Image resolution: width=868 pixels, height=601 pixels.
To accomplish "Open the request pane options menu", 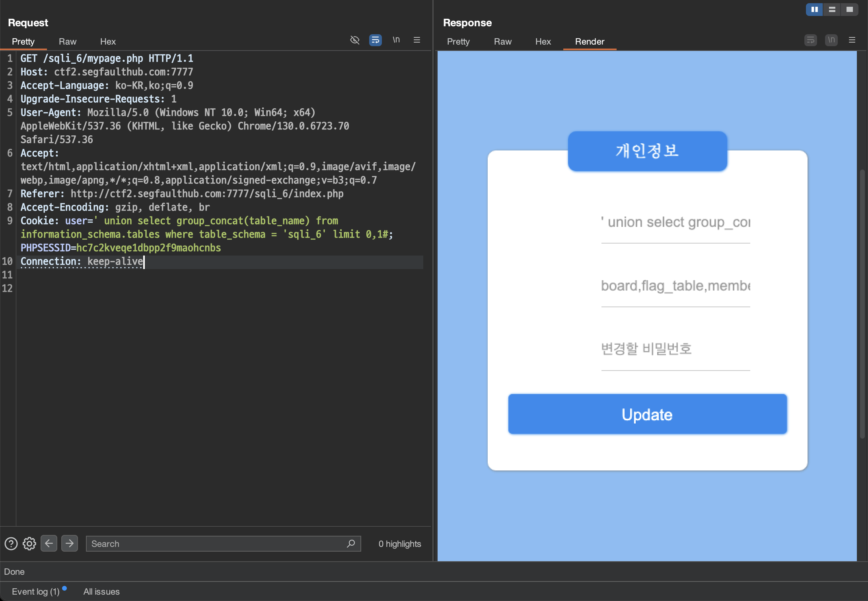I will 417,40.
